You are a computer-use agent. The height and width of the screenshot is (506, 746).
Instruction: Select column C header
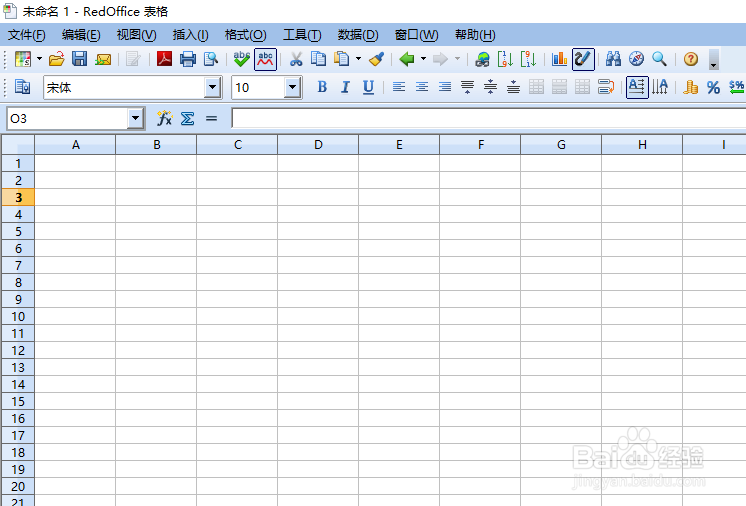tap(237, 145)
